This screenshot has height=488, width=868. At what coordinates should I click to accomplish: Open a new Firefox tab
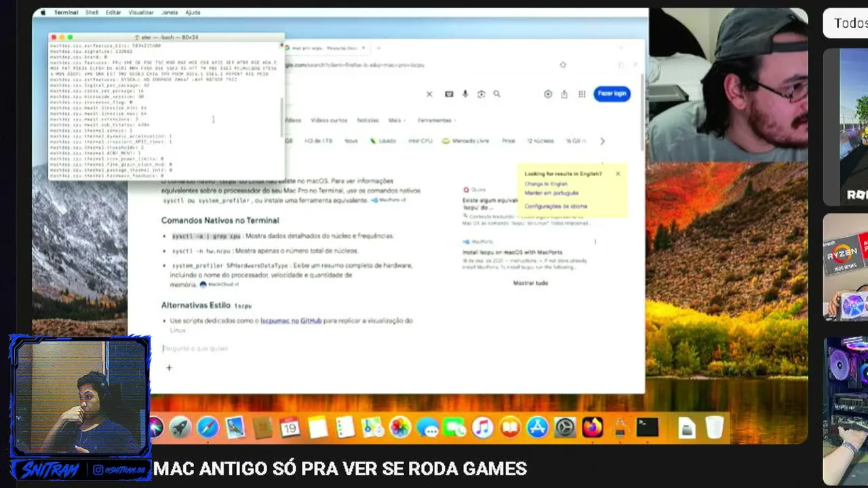(x=378, y=48)
